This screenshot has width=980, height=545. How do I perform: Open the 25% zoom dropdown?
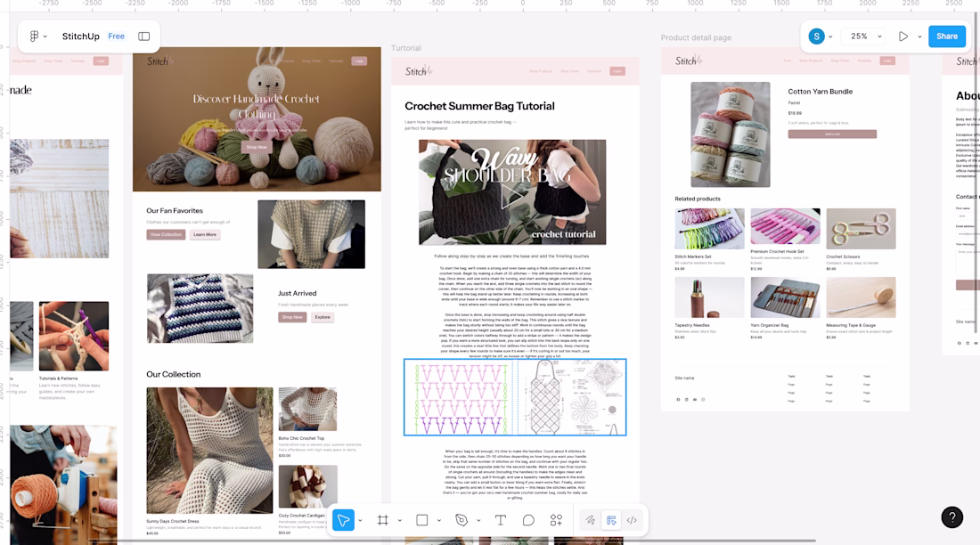click(865, 37)
